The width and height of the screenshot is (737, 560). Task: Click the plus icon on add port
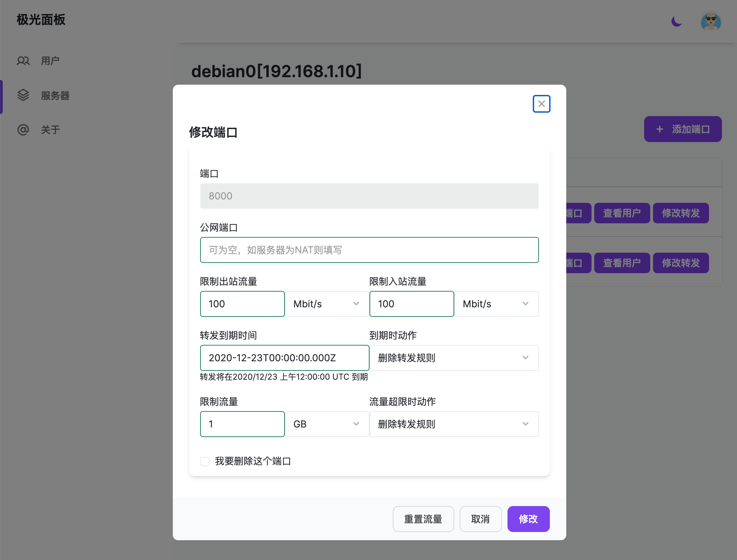[x=659, y=129]
